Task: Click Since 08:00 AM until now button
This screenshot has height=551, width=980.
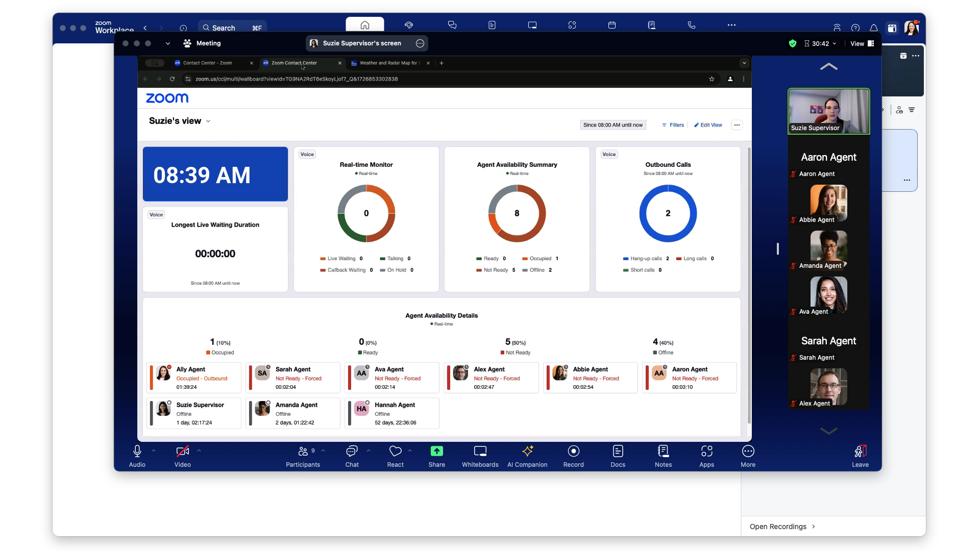Action: pos(613,125)
